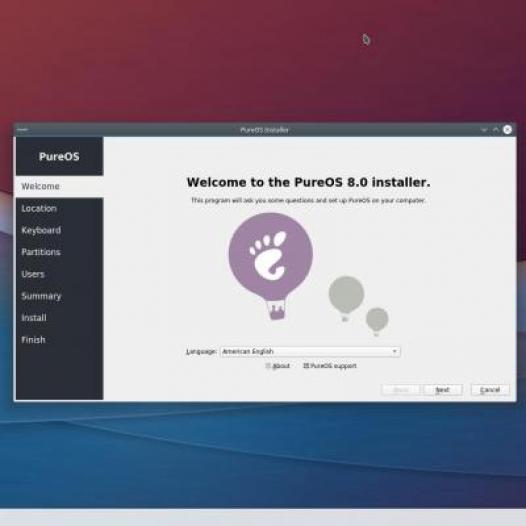This screenshot has width=526, height=526.
Task: Click the smallest gray balloon image
Action: [377, 321]
